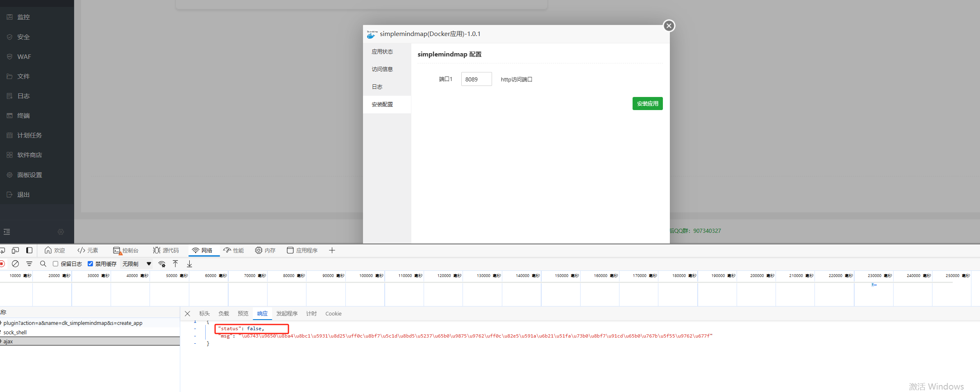Open 软件商店 in the left sidebar

pyautogui.click(x=29, y=155)
